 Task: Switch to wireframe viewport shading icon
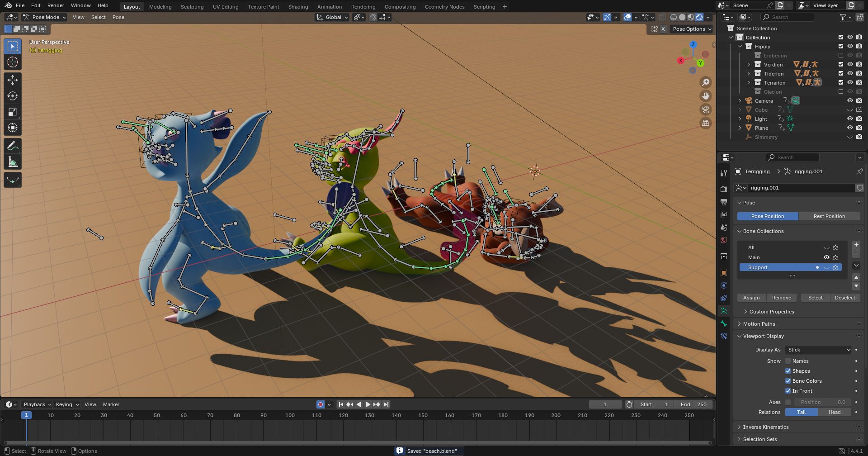click(673, 17)
